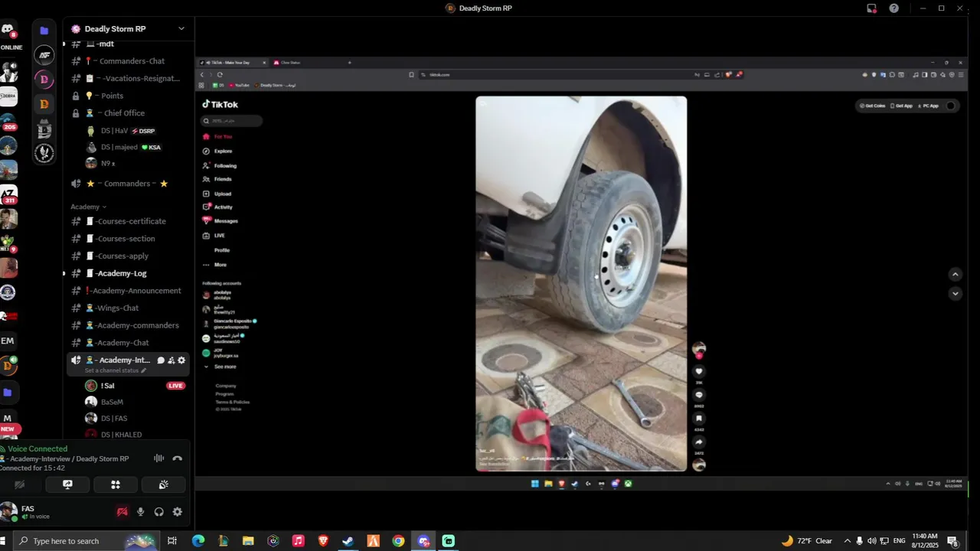Open Academy-Interview channel settings gear
Viewport: 980px width, 551px height.
tap(181, 360)
